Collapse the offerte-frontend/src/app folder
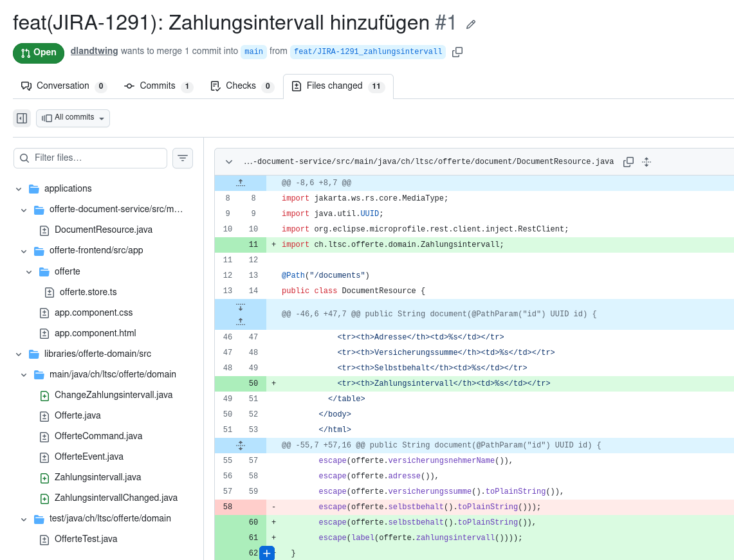The height and width of the screenshot is (560, 734). tap(24, 251)
